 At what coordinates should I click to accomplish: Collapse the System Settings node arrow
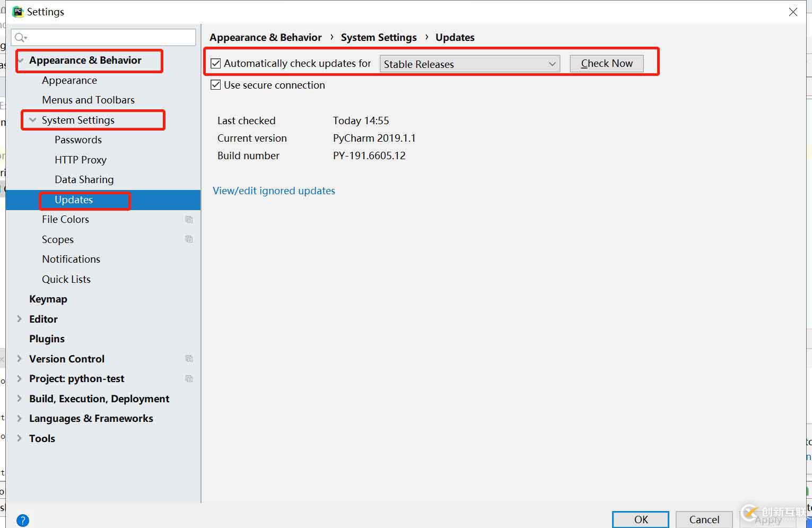point(33,120)
